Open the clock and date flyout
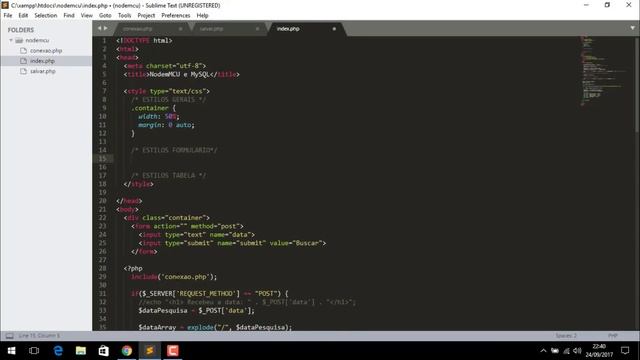Viewport: 640px width, 360px height. (599, 351)
